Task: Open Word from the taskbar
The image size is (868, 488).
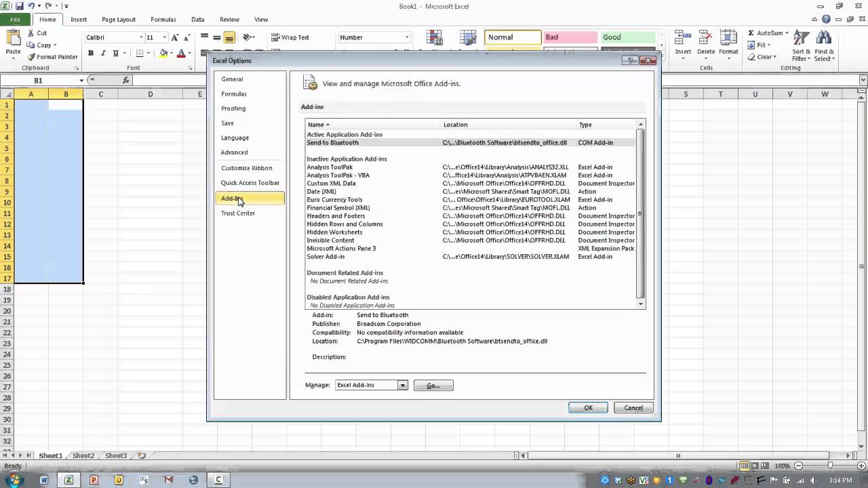Action: (44, 480)
